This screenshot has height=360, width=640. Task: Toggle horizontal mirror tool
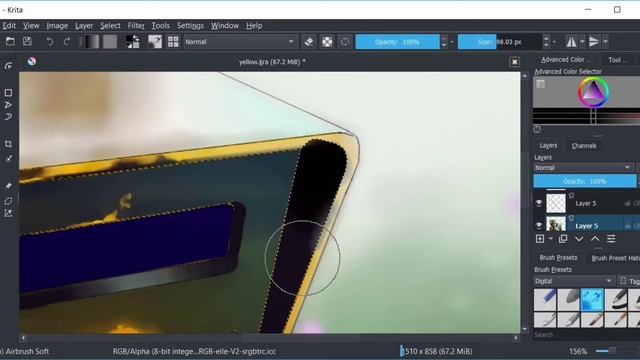tap(571, 42)
